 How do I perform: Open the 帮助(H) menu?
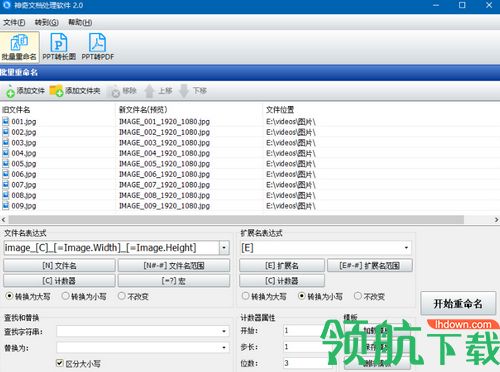click(80, 23)
